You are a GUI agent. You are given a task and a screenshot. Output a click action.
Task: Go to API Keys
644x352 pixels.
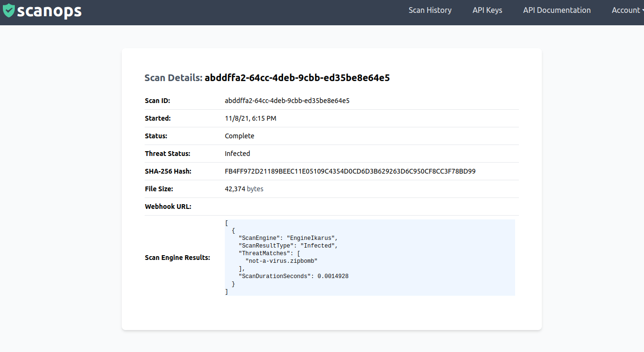487,10
